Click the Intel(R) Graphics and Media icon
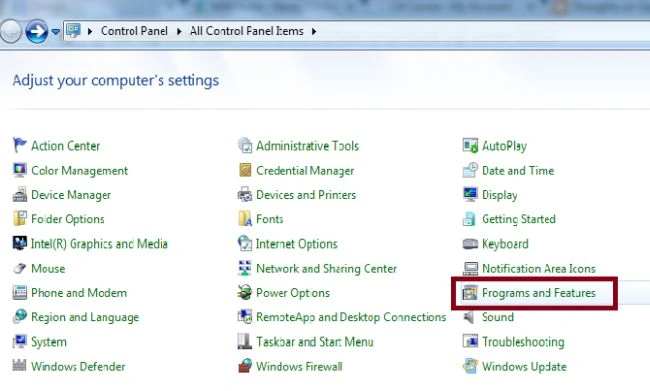The width and height of the screenshot is (650, 391). [x=19, y=243]
